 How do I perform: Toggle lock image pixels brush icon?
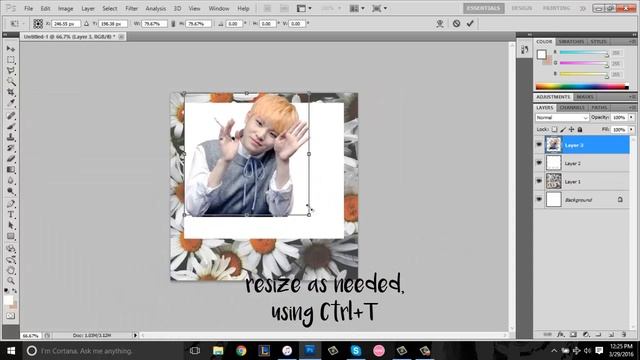click(x=563, y=129)
